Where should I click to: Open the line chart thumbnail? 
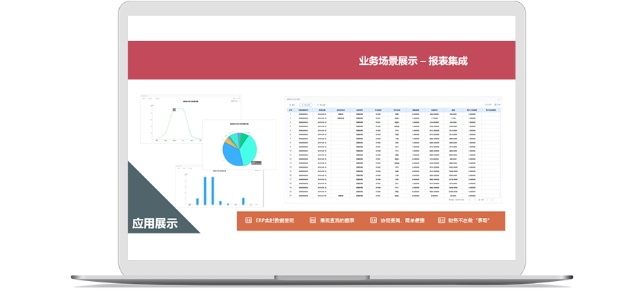[170, 118]
